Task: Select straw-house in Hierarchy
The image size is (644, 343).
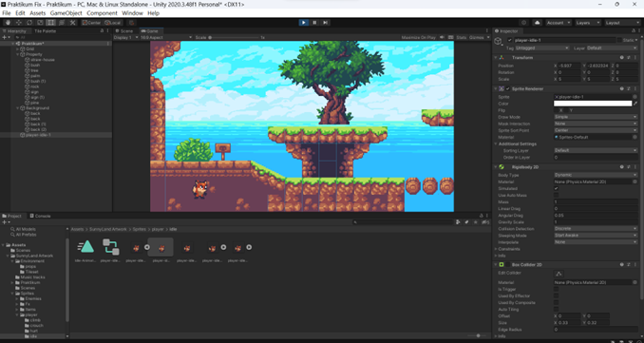Action: click(x=43, y=60)
